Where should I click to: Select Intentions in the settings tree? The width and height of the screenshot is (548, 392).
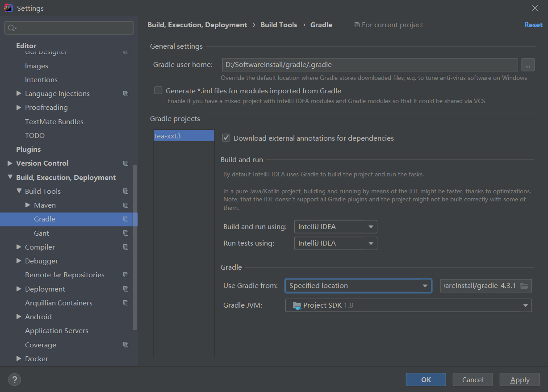coord(41,80)
